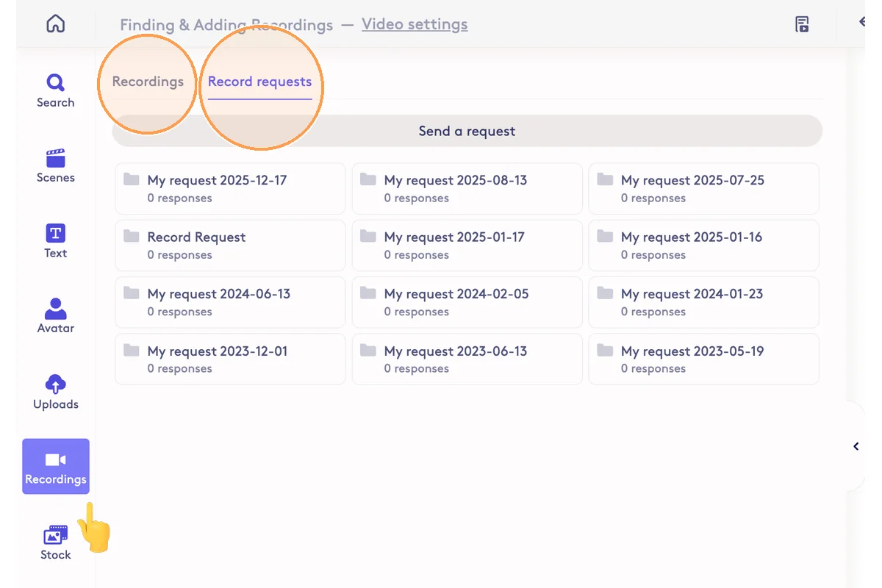
Task: Select the Recordings camera sidebar item
Action: (x=56, y=467)
